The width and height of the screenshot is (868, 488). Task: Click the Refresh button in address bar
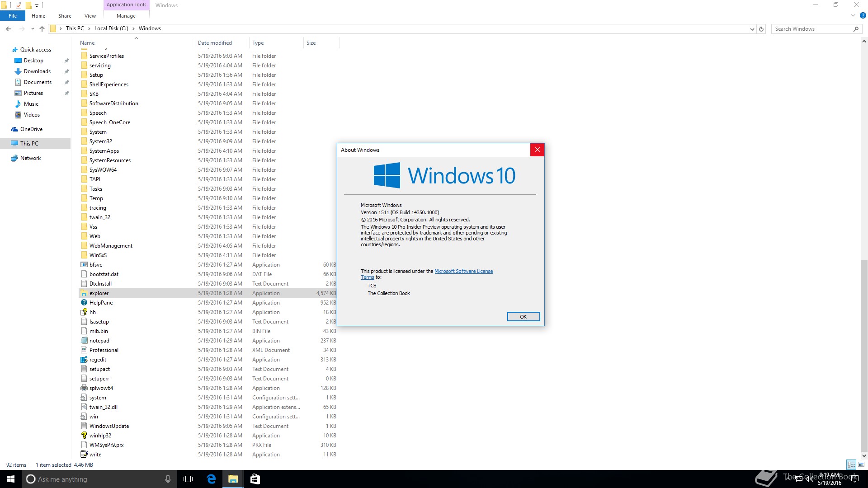click(761, 29)
